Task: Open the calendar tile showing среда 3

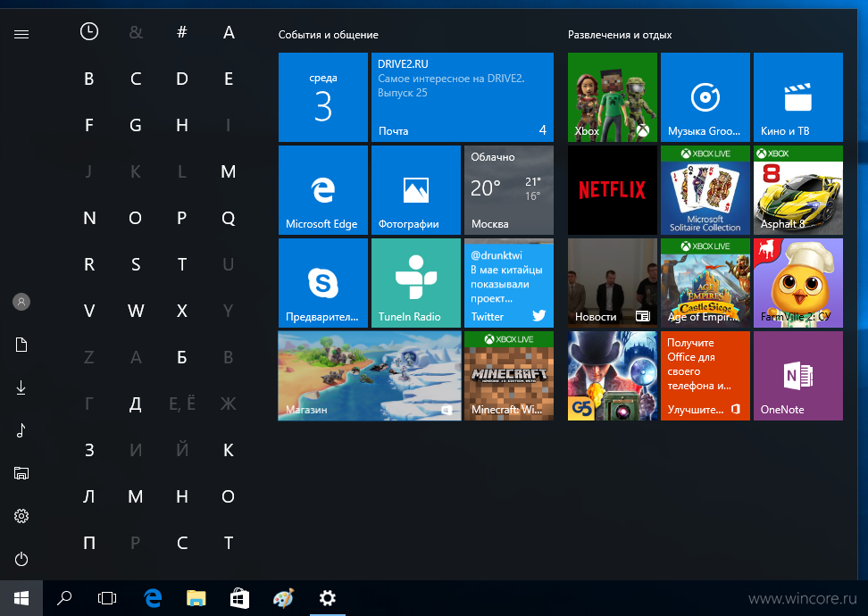Action: click(322, 97)
